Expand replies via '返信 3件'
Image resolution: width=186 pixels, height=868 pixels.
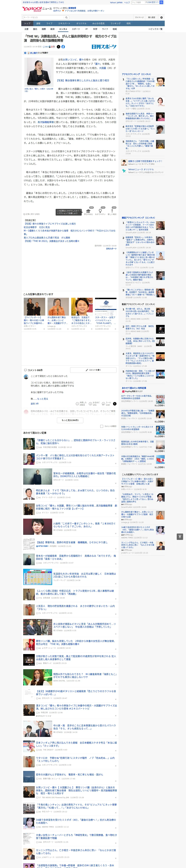[34, 403]
